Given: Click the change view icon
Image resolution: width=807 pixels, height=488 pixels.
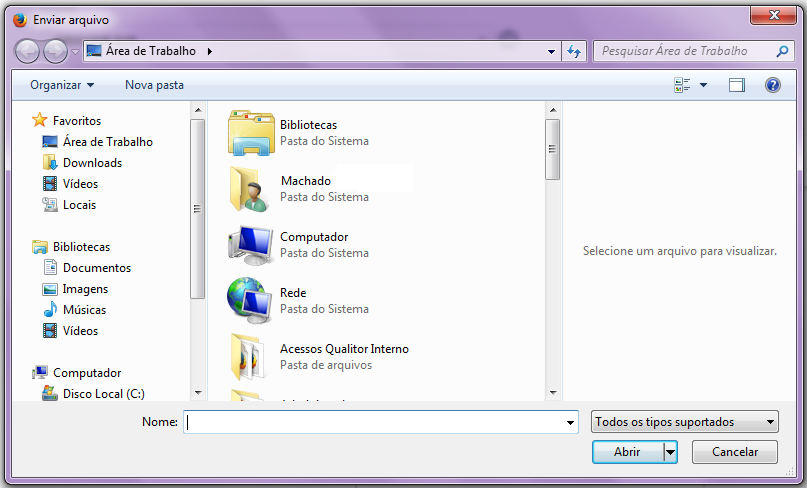Looking at the screenshot, I should tap(682, 85).
